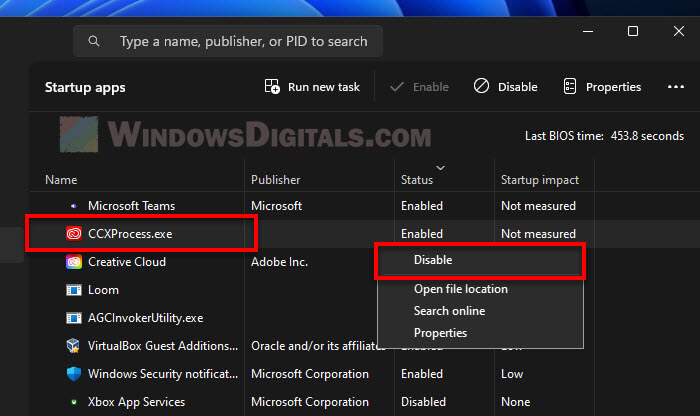This screenshot has height=416, width=700.
Task: Click Windows Security's Microsoft Corporation publisher
Action: click(310, 374)
